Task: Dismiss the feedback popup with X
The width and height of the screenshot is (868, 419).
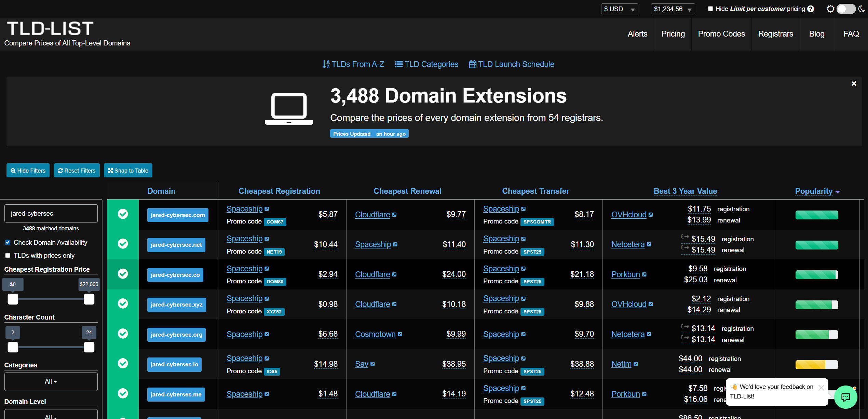Action: pyautogui.click(x=822, y=388)
